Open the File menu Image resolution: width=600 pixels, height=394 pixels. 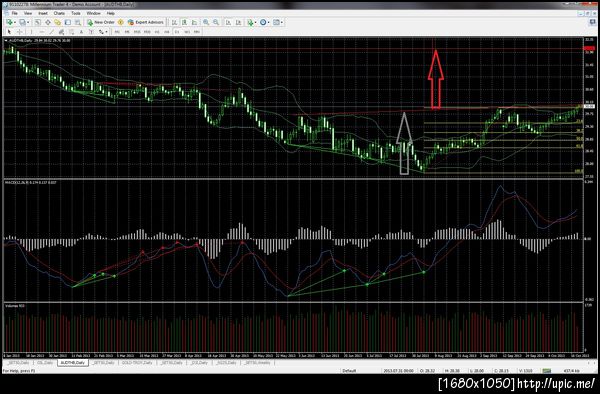pyautogui.click(x=15, y=13)
